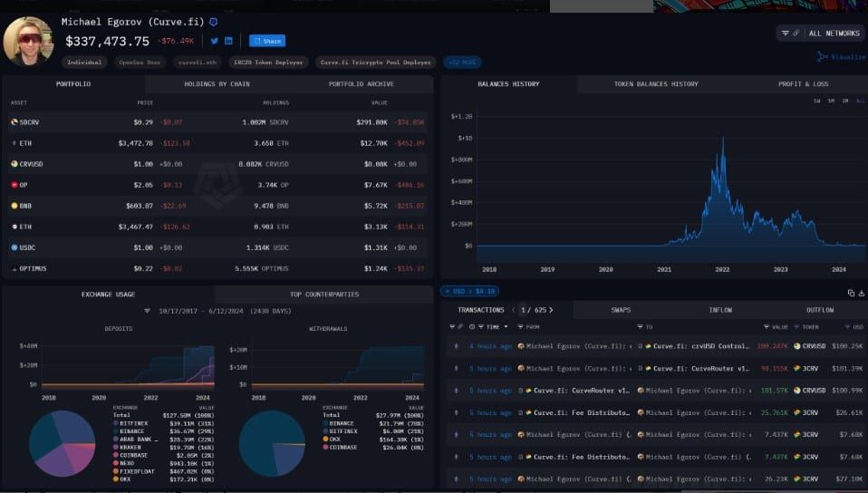Click the SDCRV value $291.80K
Screen dimensions: 868x493
[x=372, y=122]
